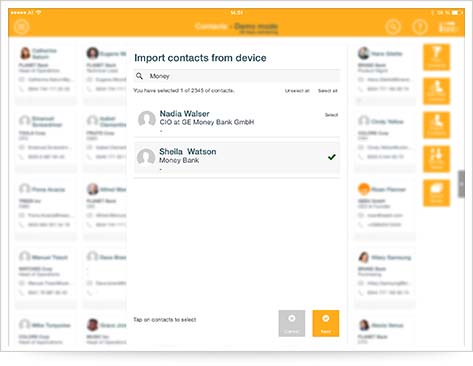This screenshot has height=366, width=473.
Task: Open the hamburger menu in orange header
Action: [22, 26]
